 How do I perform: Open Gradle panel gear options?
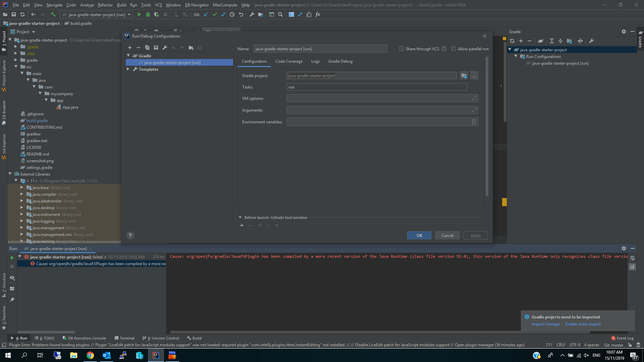point(624,32)
